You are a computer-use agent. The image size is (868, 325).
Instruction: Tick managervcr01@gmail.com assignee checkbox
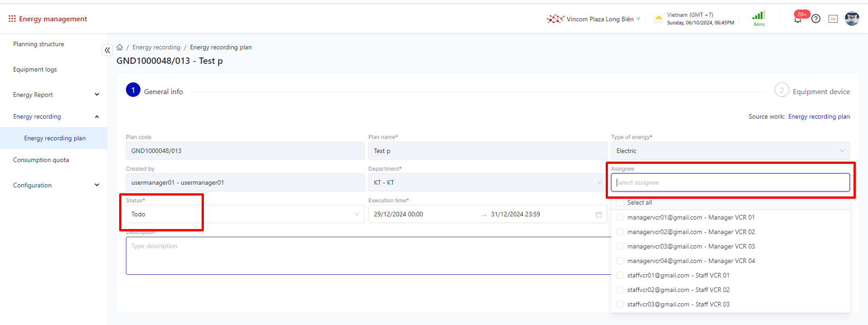pos(620,217)
